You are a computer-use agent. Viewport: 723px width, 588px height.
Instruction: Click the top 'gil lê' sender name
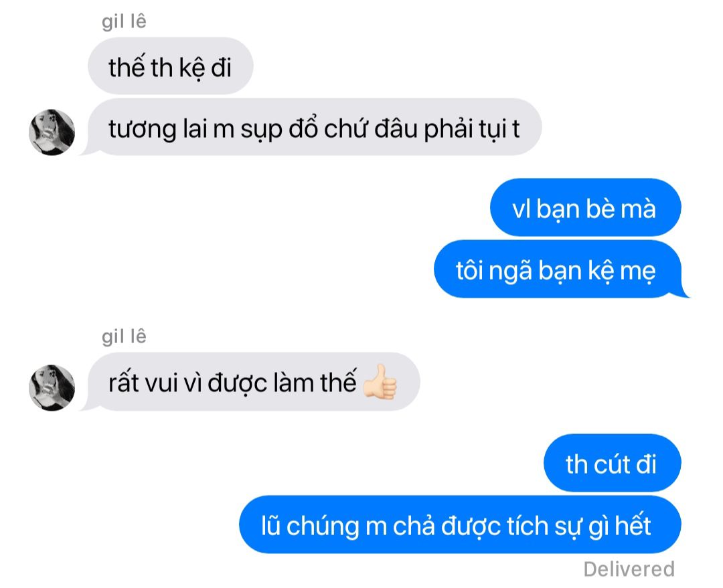click(x=124, y=21)
